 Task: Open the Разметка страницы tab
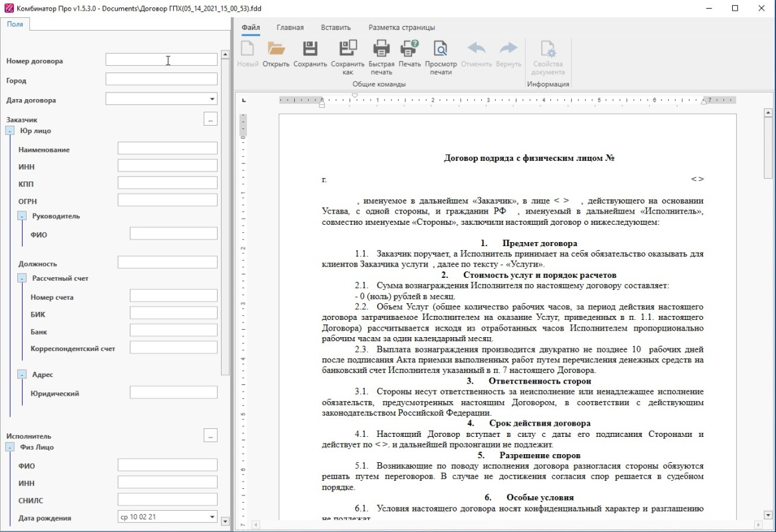401,27
